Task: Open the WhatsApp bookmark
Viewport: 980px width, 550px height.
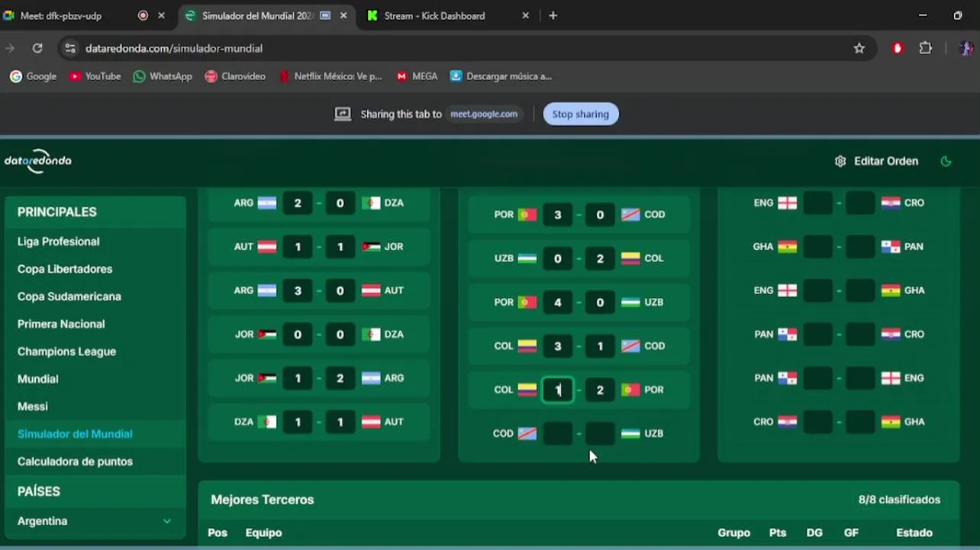Action: click(x=163, y=76)
